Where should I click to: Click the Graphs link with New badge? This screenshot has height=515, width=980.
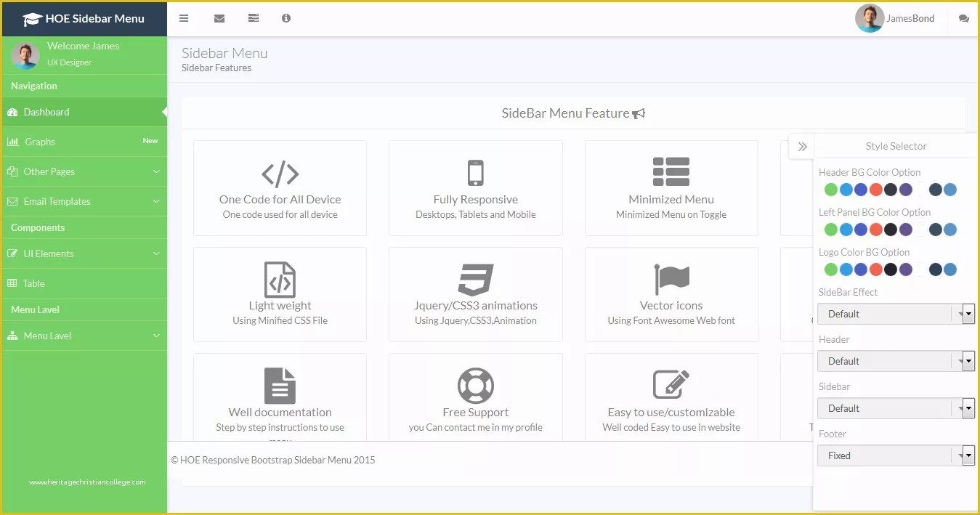[x=44, y=142]
